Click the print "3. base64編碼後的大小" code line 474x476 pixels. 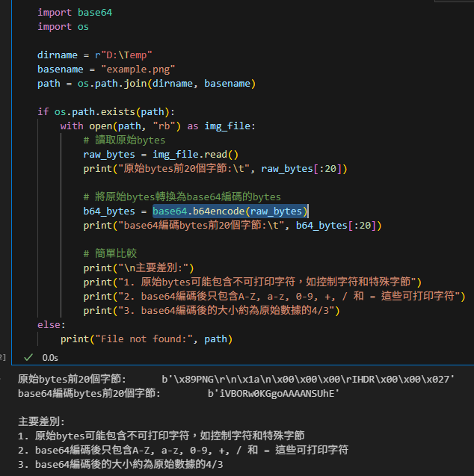pyautogui.click(x=212, y=310)
